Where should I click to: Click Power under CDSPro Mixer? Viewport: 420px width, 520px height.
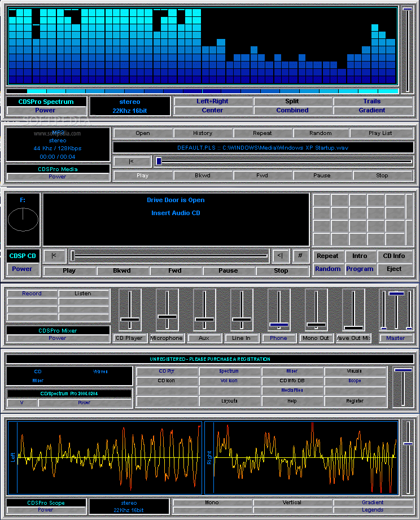tap(58, 338)
